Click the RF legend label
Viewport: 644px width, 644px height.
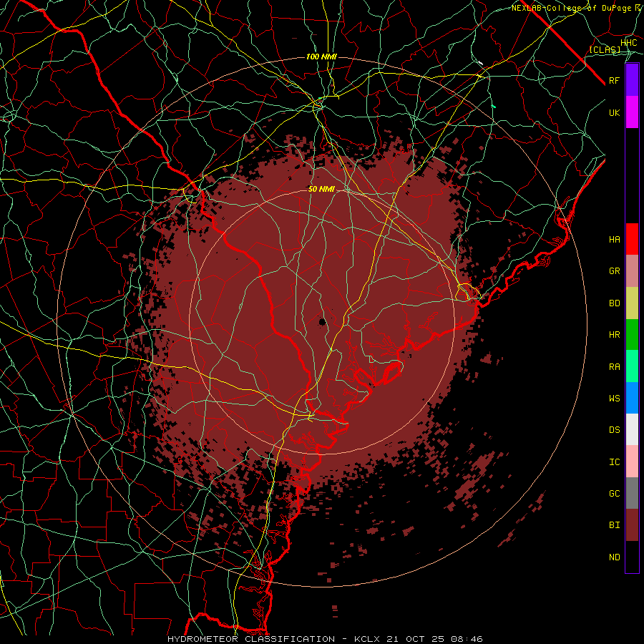coord(615,80)
